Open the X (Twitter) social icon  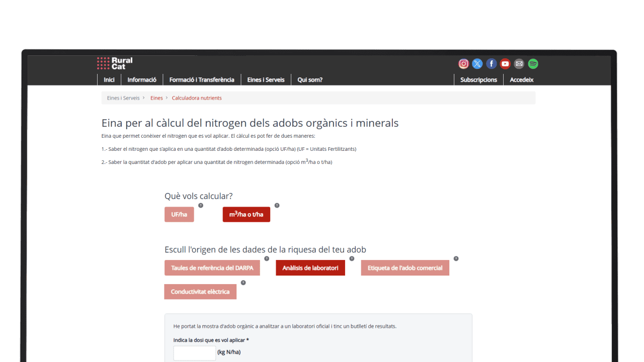[477, 64]
